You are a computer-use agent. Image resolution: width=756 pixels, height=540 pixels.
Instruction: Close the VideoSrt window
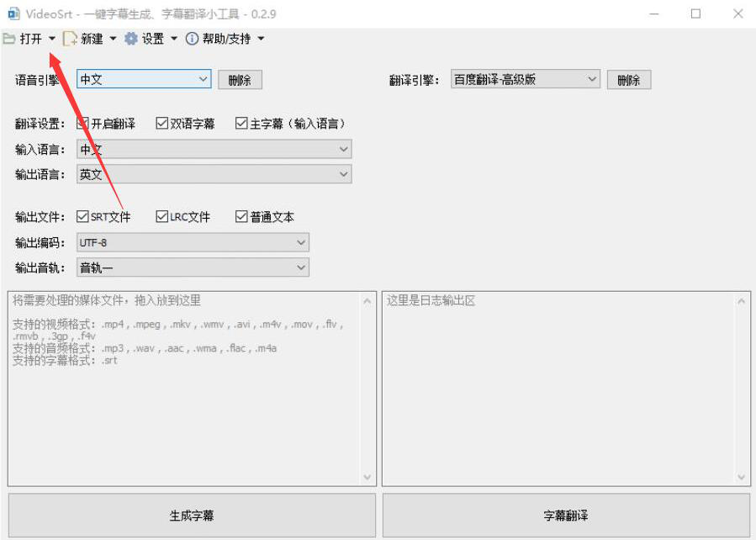click(738, 14)
